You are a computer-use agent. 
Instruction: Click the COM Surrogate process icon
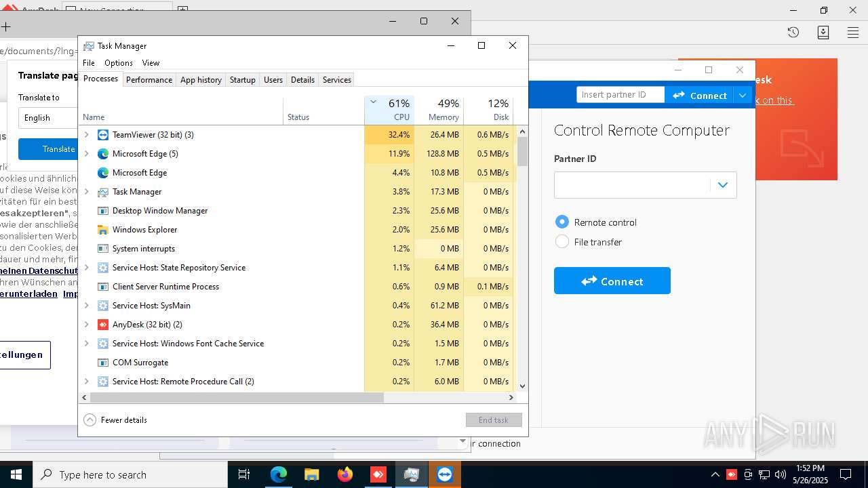pos(103,363)
